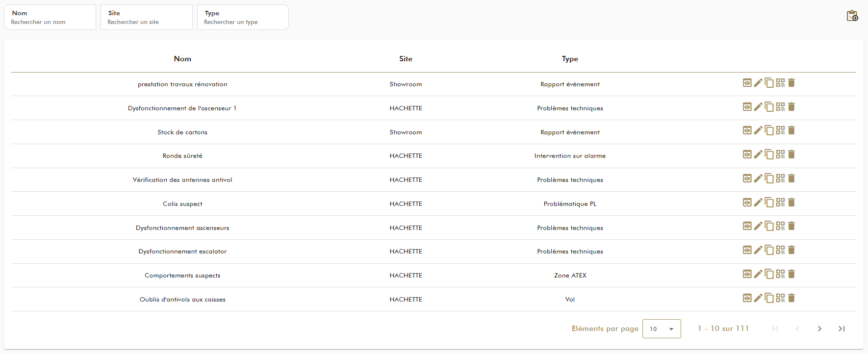Delete the 'Oublis d'antivols aux caisses' row
This screenshot has height=354, width=868.
(791, 298)
